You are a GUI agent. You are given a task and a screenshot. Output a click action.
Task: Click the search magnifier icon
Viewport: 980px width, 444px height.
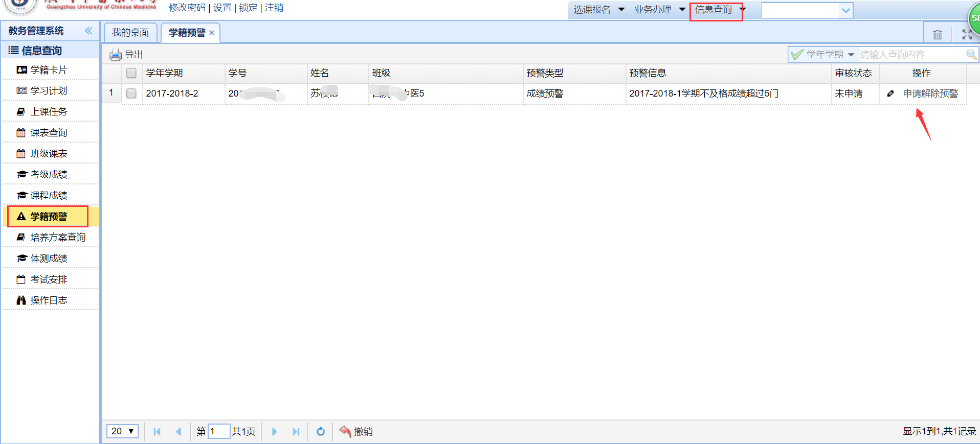[971, 54]
